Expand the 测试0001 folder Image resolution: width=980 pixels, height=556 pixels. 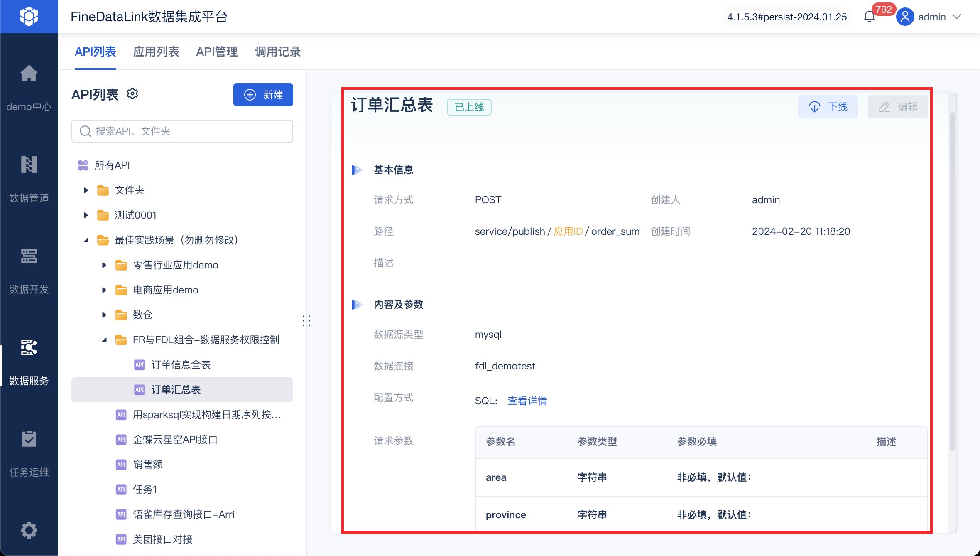pyautogui.click(x=86, y=215)
